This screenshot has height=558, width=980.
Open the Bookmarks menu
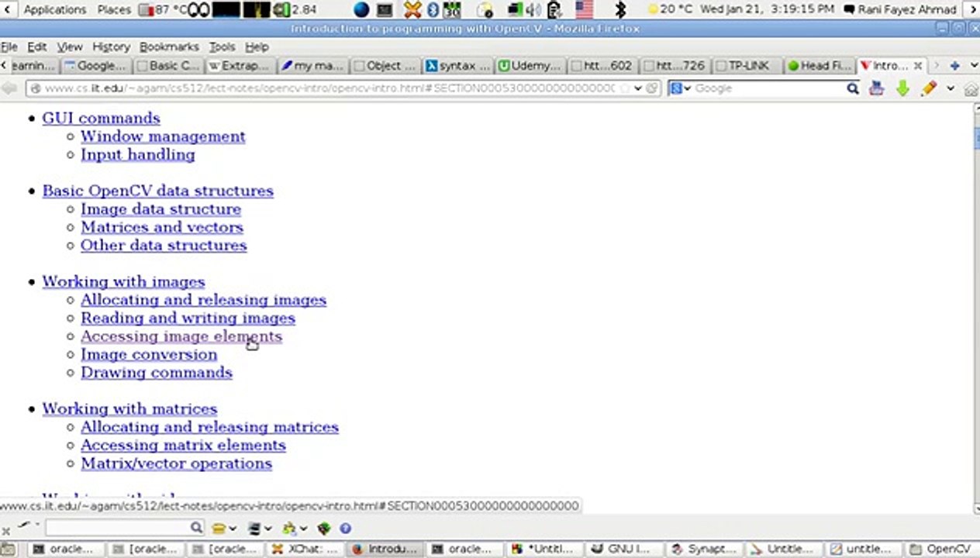(169, 46)
